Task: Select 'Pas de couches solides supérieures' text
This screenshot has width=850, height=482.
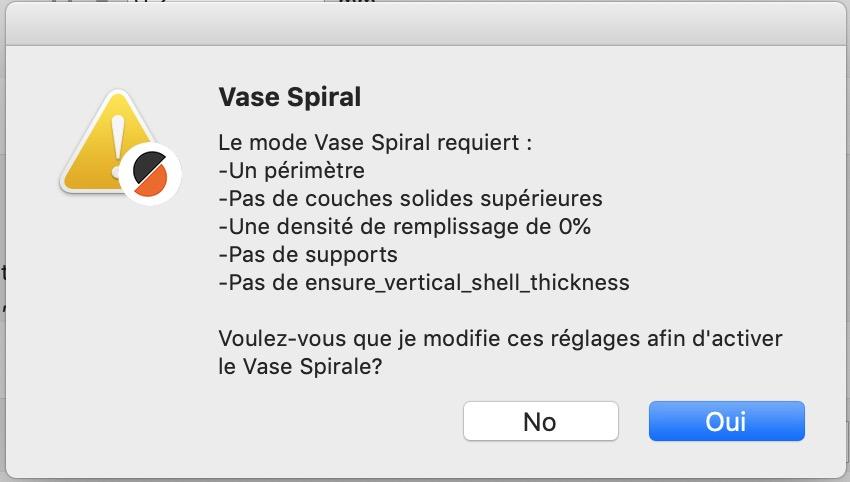Action: 410,198
